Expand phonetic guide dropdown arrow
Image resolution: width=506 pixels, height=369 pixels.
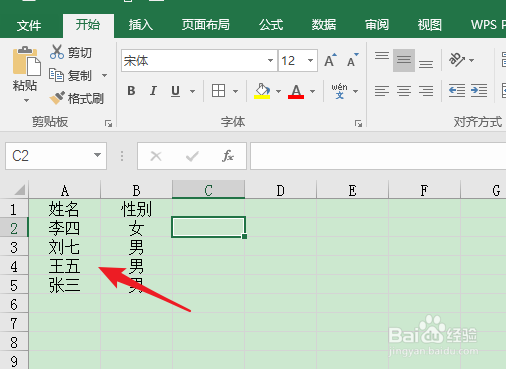coord(355,91)
